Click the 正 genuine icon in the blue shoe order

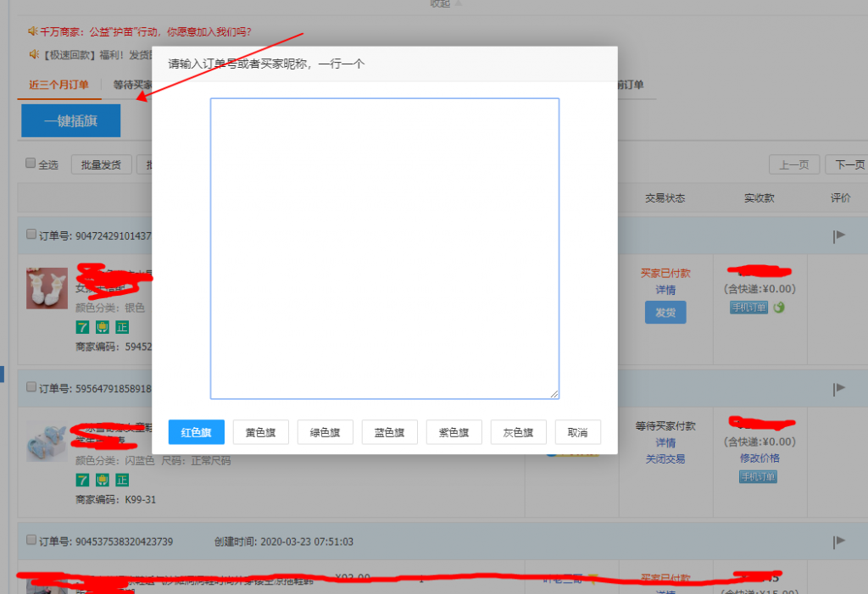click(122, 480)
